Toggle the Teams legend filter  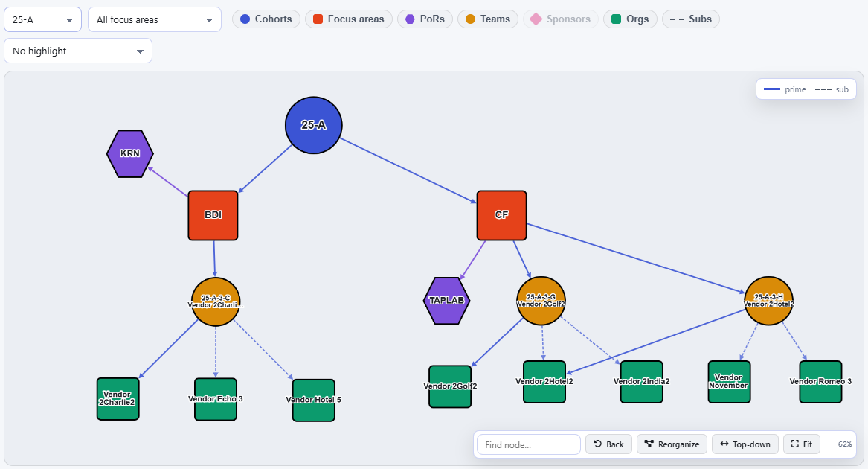pos(488,19)
